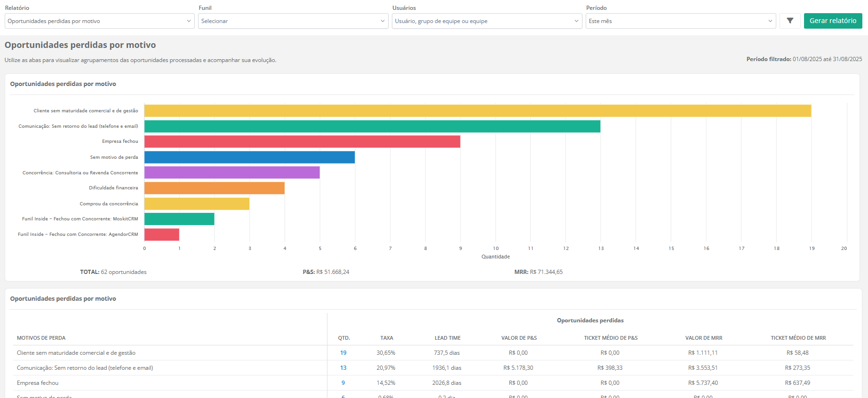Click the QTD. column header
The width and height of the screenshot is (868, 398).
coord(344,338)
